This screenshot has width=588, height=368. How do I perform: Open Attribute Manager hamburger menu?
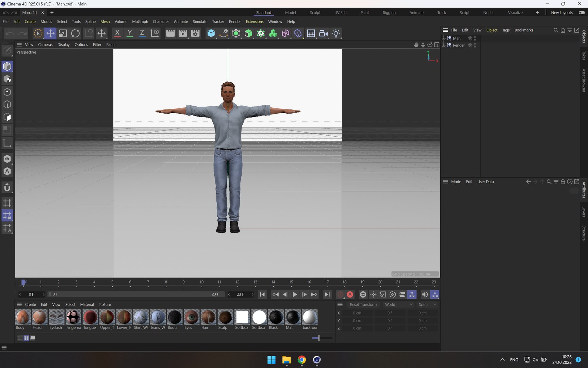coord(445,182)
